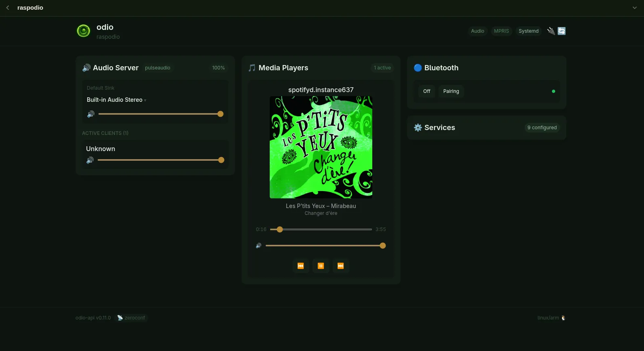This screenshot has width=644, height=351.
Task: Click the green odio logo
Action: tap(84, 31)
